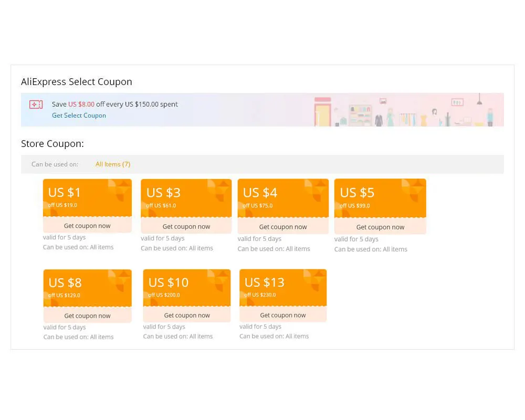Click Get coupon now for US $13
This screenshot has width=525, height=420.
click(283, 315)
